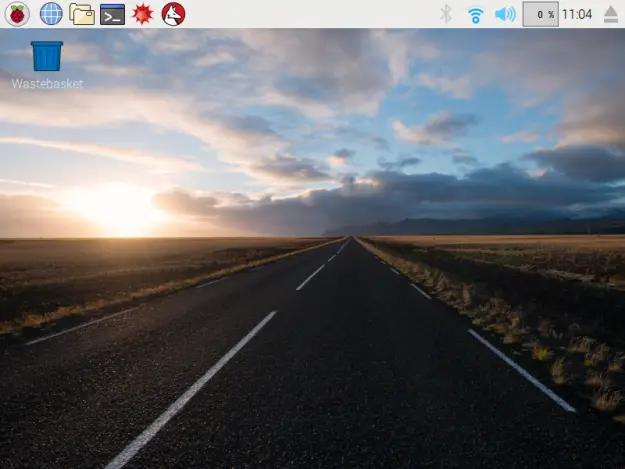The height and width of the screenshot is (469, 625).
Task: Open the File Manager folder icon
Action: click(x=82, y=14)
